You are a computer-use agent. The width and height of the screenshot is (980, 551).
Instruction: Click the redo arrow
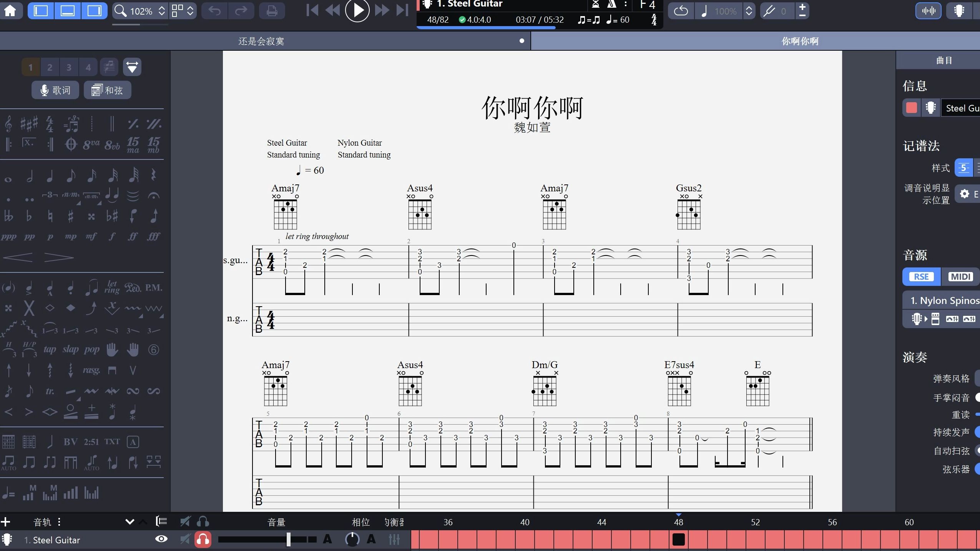tap(241, 11)
